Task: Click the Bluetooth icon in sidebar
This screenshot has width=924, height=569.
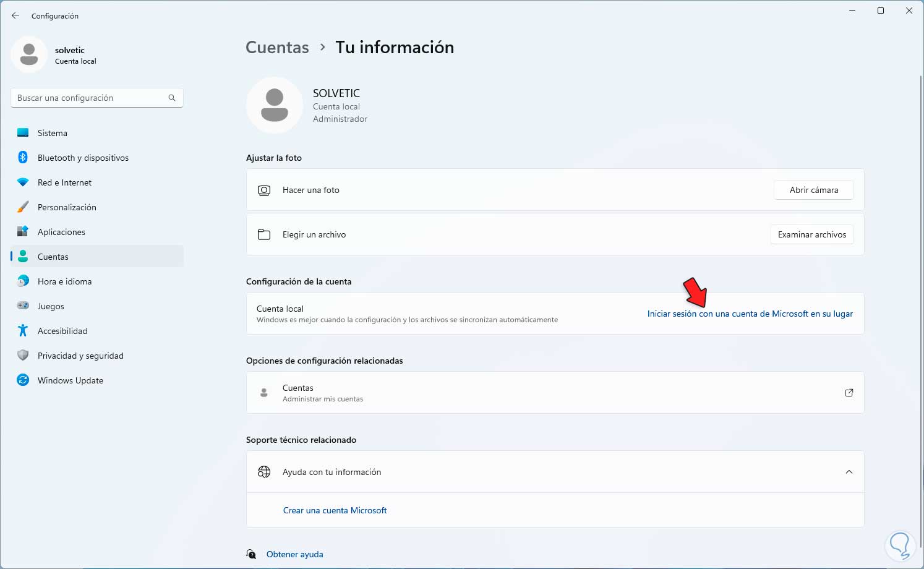Action: point(23,158)
